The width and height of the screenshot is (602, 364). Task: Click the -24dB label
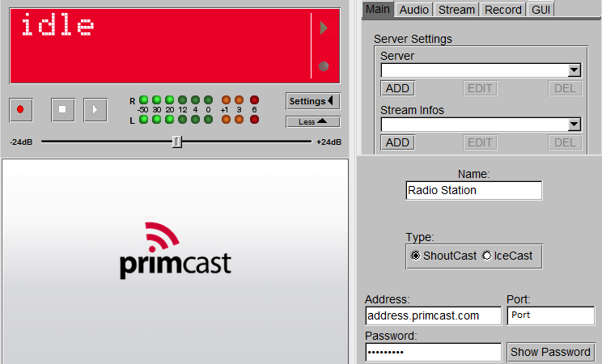coord(21,142)
